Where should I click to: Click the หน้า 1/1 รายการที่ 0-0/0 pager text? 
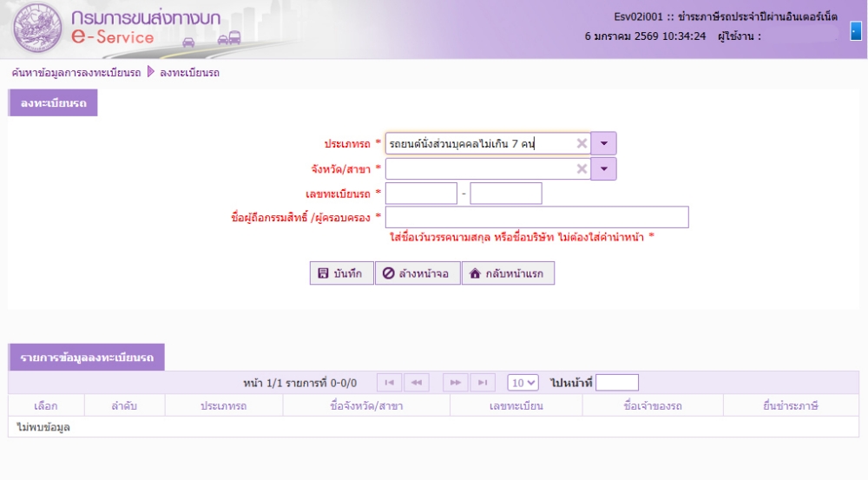coord(300,383)
